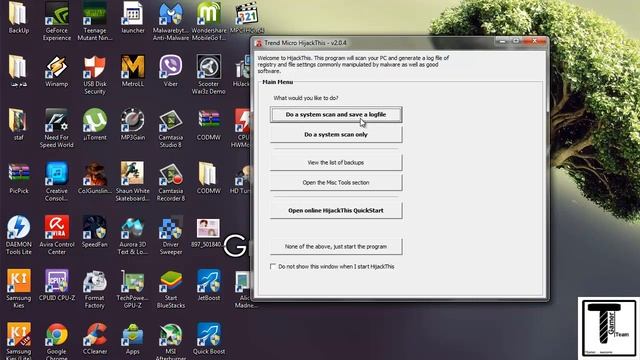Viewport: 640px width, 360px height.
Task: Select the launcher desktop icon
Action: [x=133, y=18]
